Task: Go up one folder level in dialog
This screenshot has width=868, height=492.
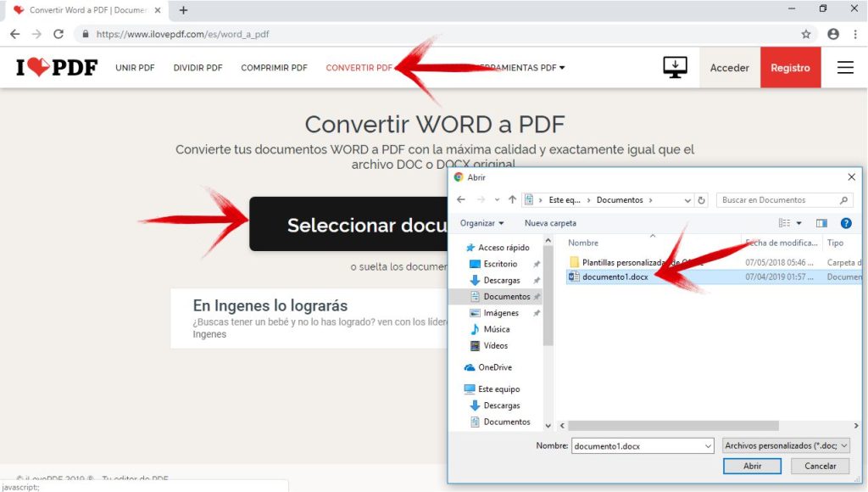Action: click(x=512, y=200)
